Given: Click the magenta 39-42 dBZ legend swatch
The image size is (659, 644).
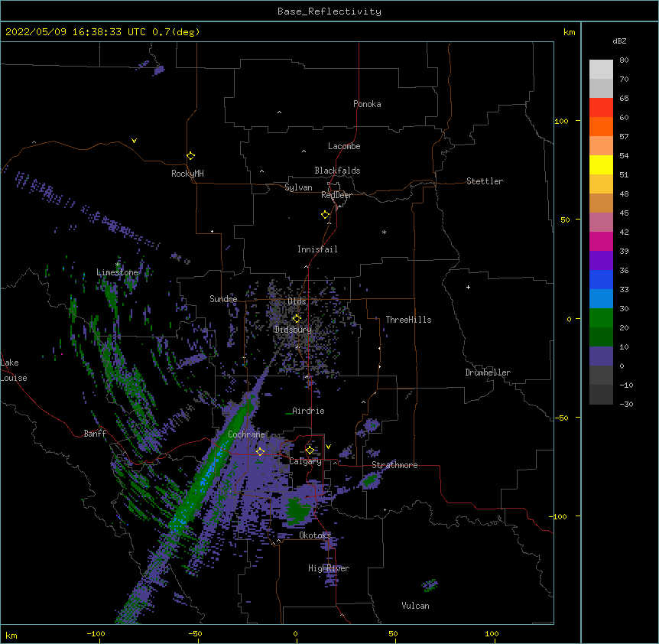Looking at the screenshot, I should coord(601,241).
